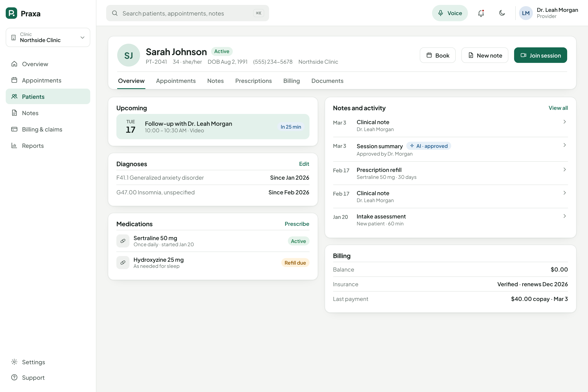This screenshot has width=588, height=392.
Task: Activate the Voice button
Action: 450,13
